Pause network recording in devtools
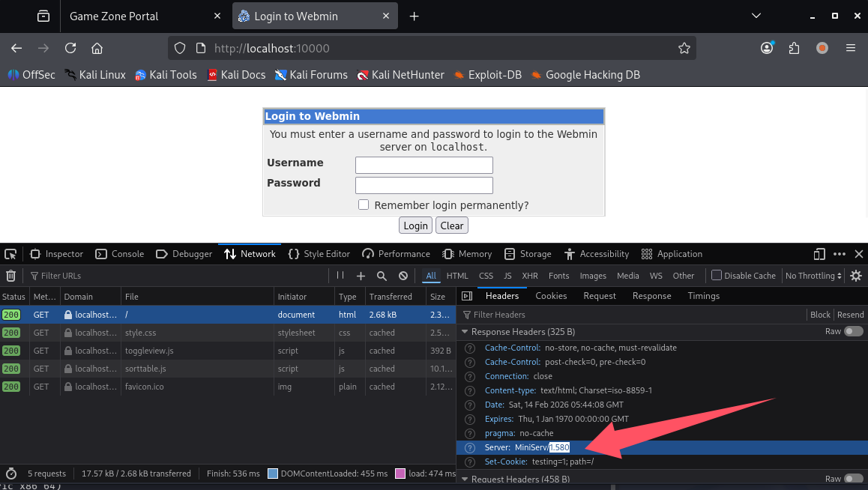868x490 pixels. (x=340, y=276)
